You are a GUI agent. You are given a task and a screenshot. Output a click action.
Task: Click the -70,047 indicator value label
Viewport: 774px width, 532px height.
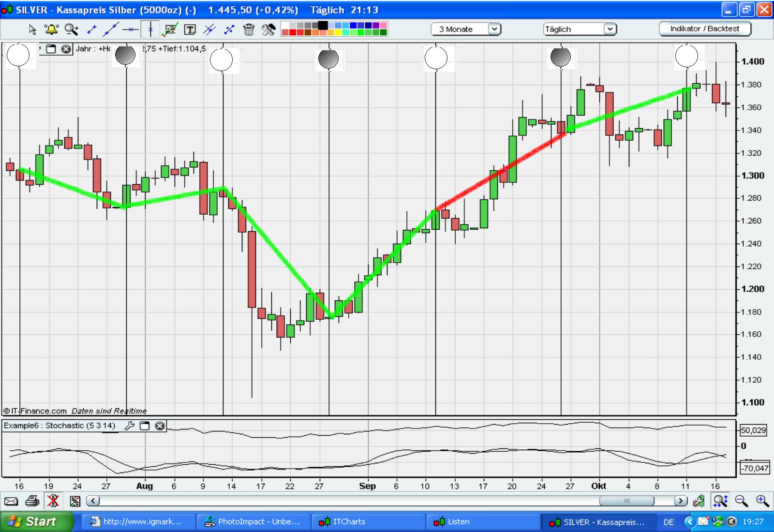pyautogui.click(x=754, y=468)
